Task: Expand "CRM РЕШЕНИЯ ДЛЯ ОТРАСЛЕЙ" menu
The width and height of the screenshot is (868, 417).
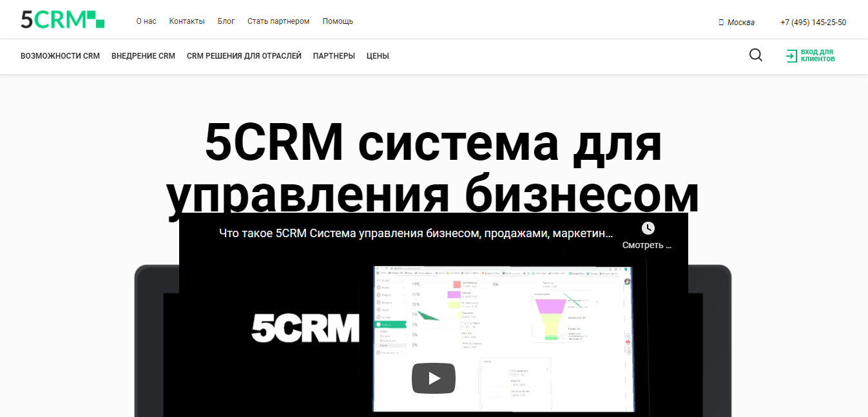Action: tap(244, 56)
